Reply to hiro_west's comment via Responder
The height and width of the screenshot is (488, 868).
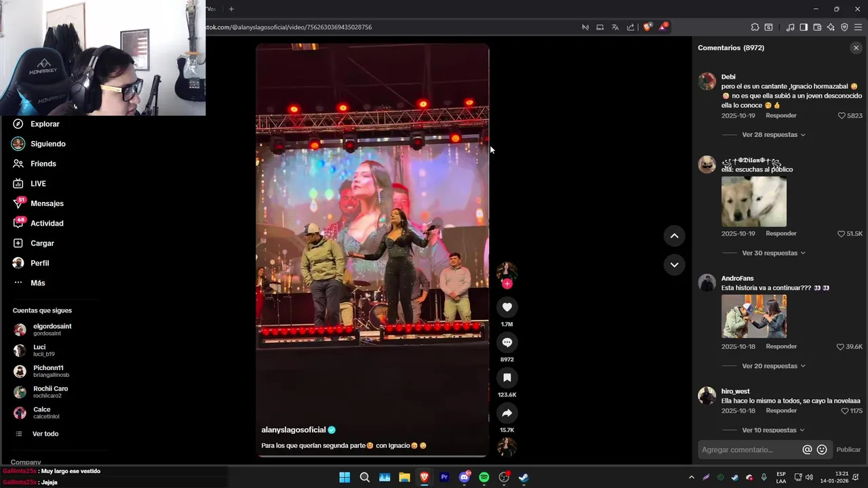781,411
